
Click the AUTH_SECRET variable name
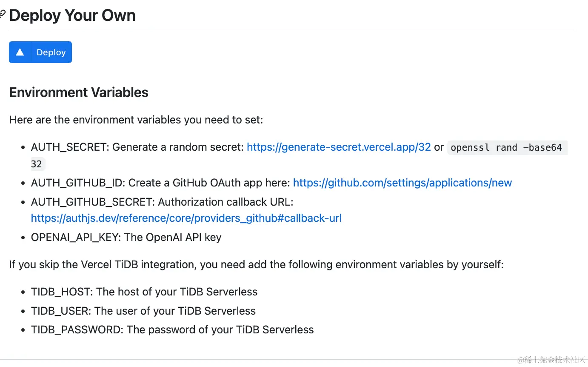(68, 147)
